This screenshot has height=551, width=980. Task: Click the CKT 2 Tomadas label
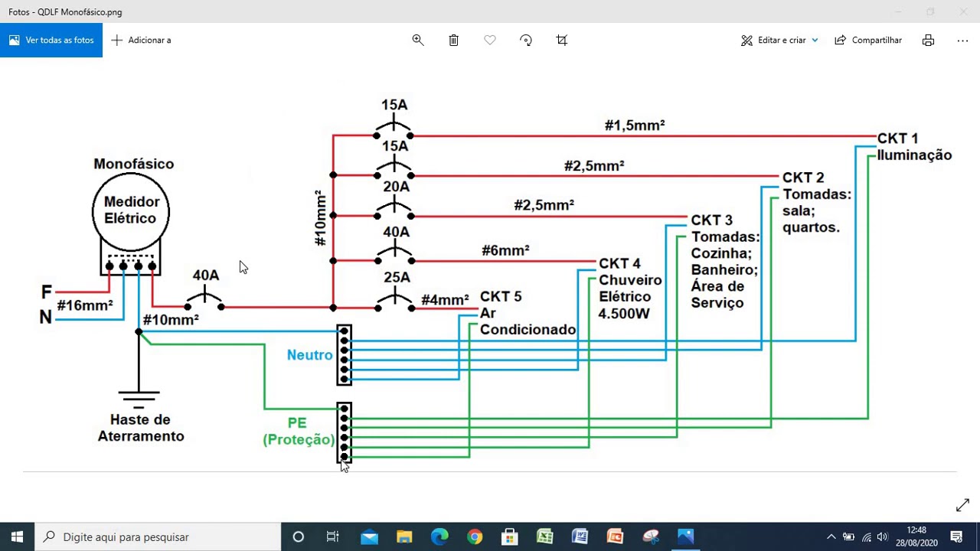coord(817,202)
